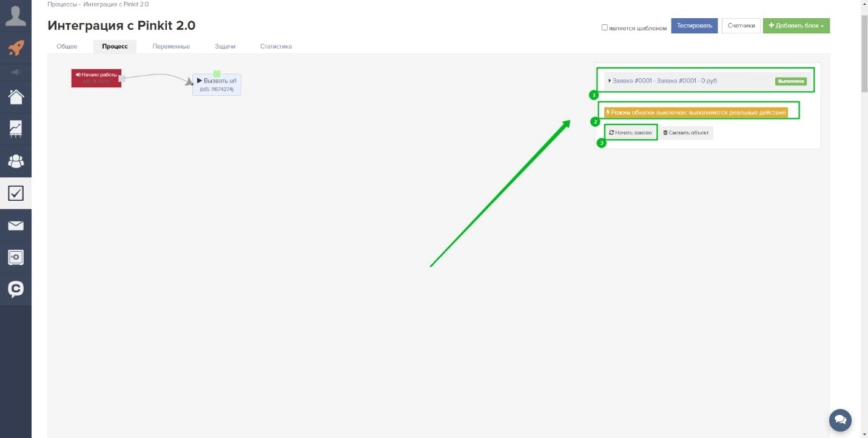This screenshot has height=438, width=868.
Task: Open the chat bubble button at bottom right
Action: coord(840,419)
